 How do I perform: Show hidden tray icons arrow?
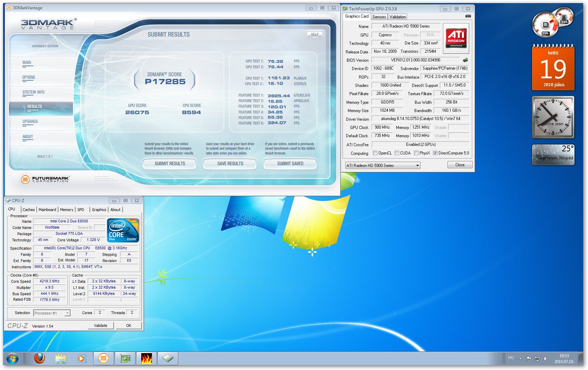click(520, 359)
